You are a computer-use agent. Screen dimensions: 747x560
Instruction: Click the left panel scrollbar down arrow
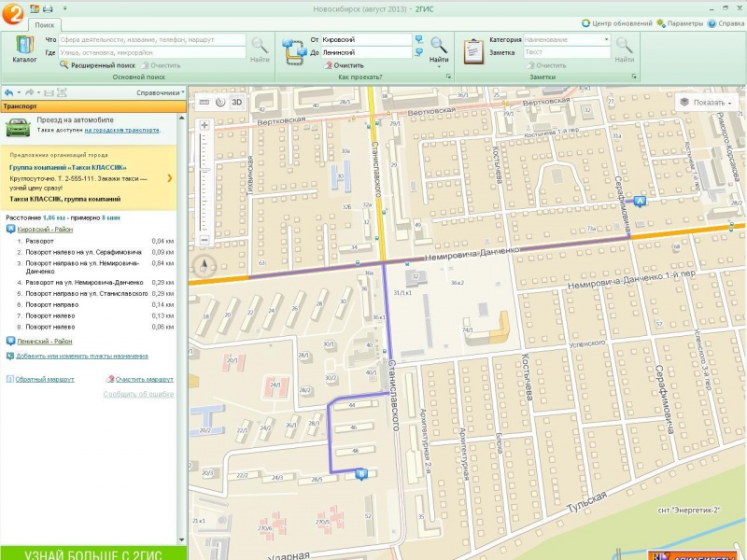coord(181,540)
